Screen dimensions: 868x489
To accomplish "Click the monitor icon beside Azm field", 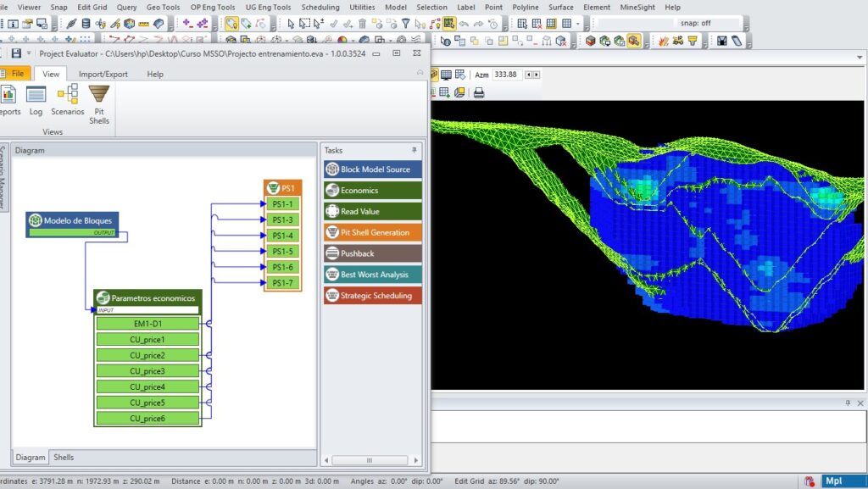I will click(446, 75).
